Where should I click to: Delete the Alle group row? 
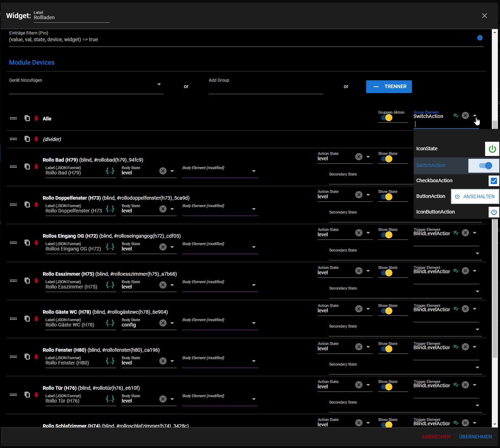click(x=36, y=118)
